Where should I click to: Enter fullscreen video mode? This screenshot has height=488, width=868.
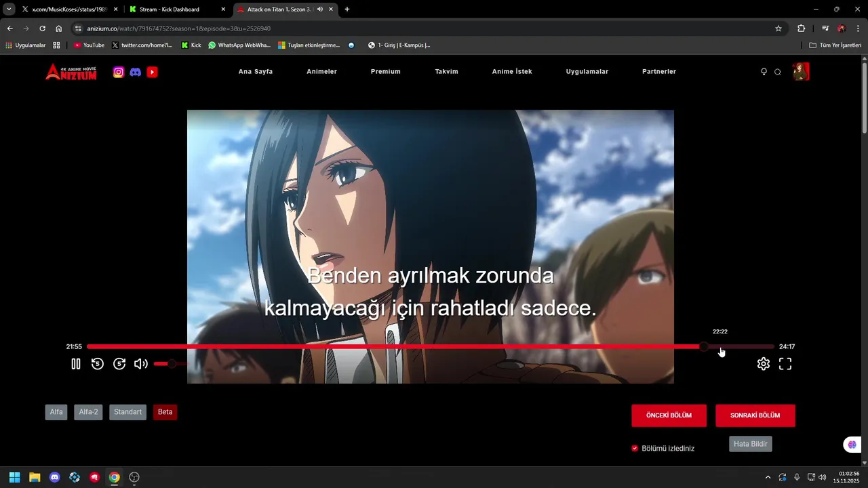pyautogui.click(x=785, y=364)
